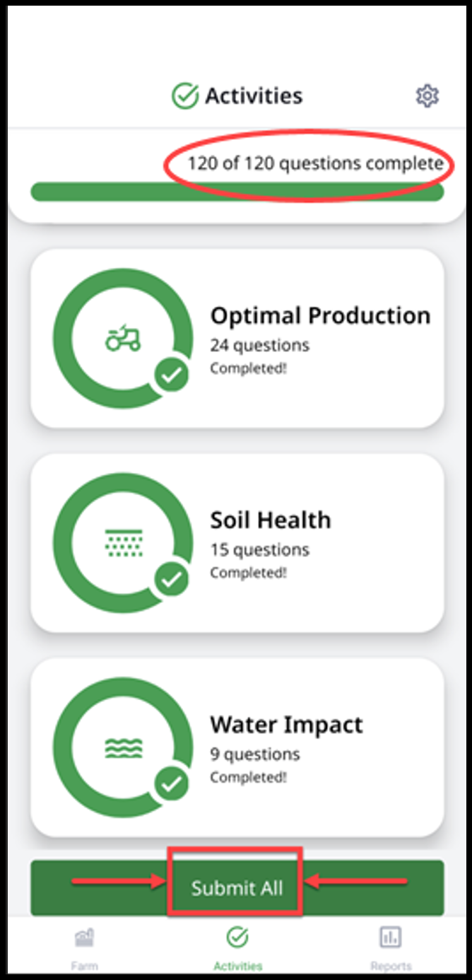472x980 pixels.
Task: Open the Optimal Production activity title
Action: coord(320,315)
